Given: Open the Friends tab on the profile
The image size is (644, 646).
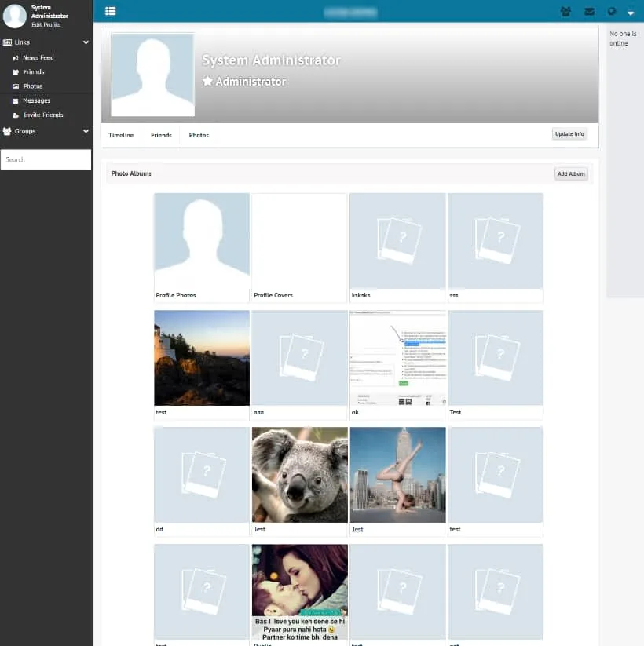Looking at the screenshot, I should (x=160, y=135).
